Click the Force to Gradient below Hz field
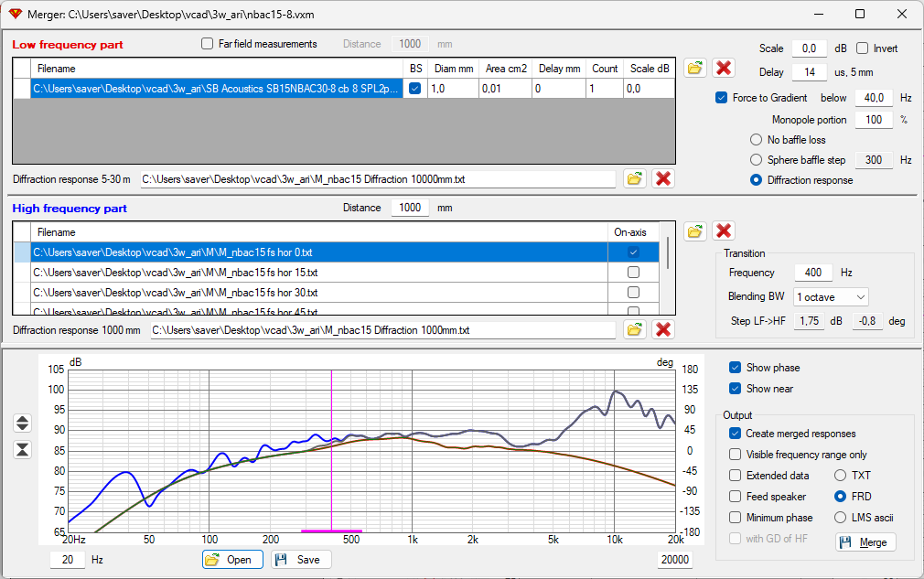This screenshot has width=924, height=579. tap(874, 98)
